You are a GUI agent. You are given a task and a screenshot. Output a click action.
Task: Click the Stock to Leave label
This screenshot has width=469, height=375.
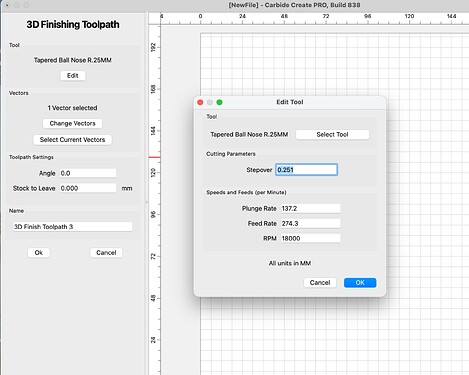pos(34,188)
